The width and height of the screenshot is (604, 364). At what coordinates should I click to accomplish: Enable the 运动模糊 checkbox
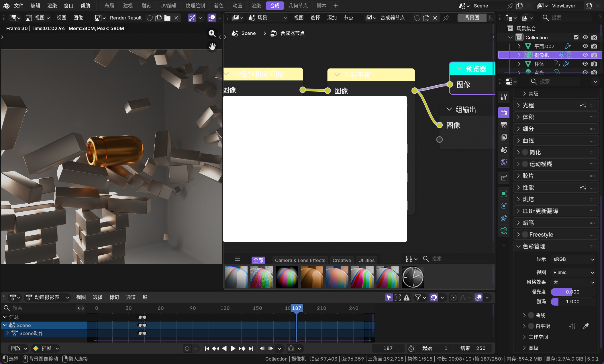(525, 164)
